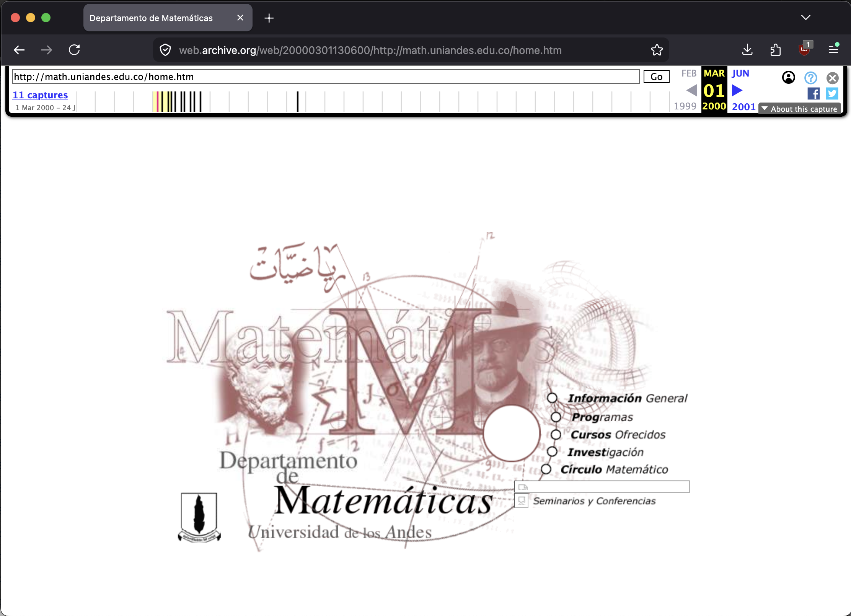Bookmark this page with the star icon

tap(657, 50)
